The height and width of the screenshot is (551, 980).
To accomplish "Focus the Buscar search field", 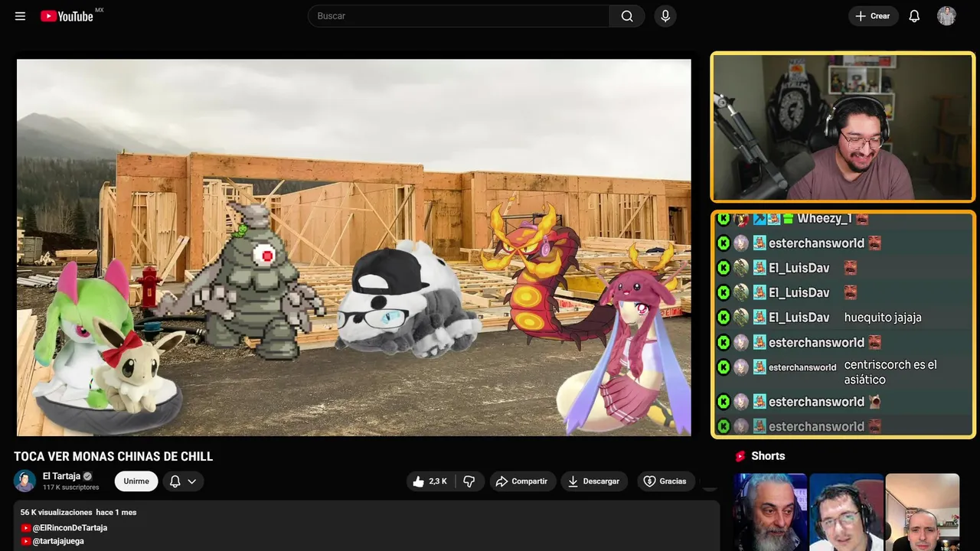I will coord(459,16).
